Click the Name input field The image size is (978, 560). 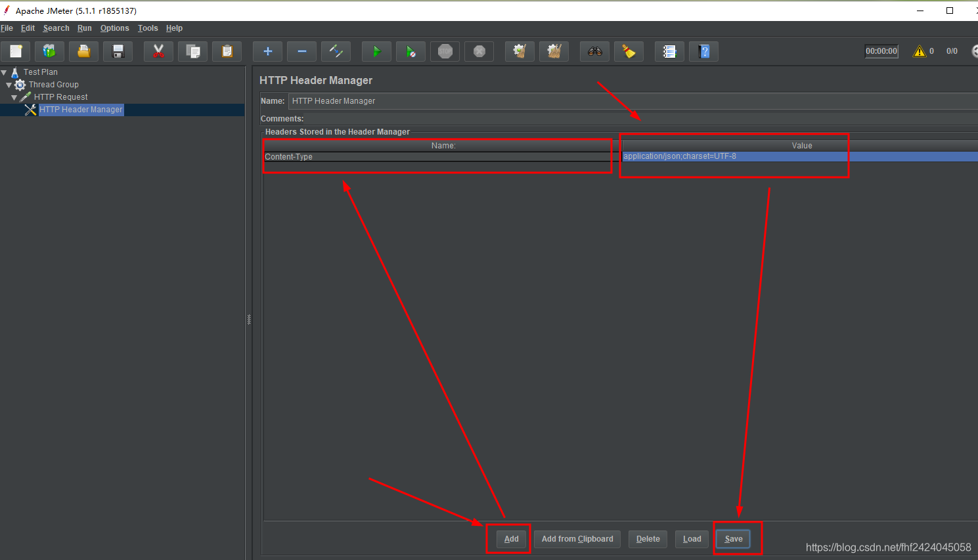(x=633, y=101)
